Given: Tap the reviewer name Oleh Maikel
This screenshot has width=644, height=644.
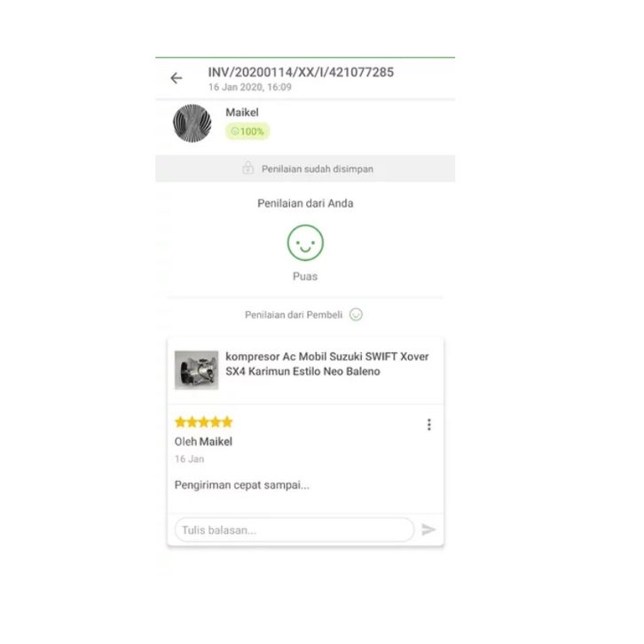Looking at the screenshot, I should click(x=203, y=442).
